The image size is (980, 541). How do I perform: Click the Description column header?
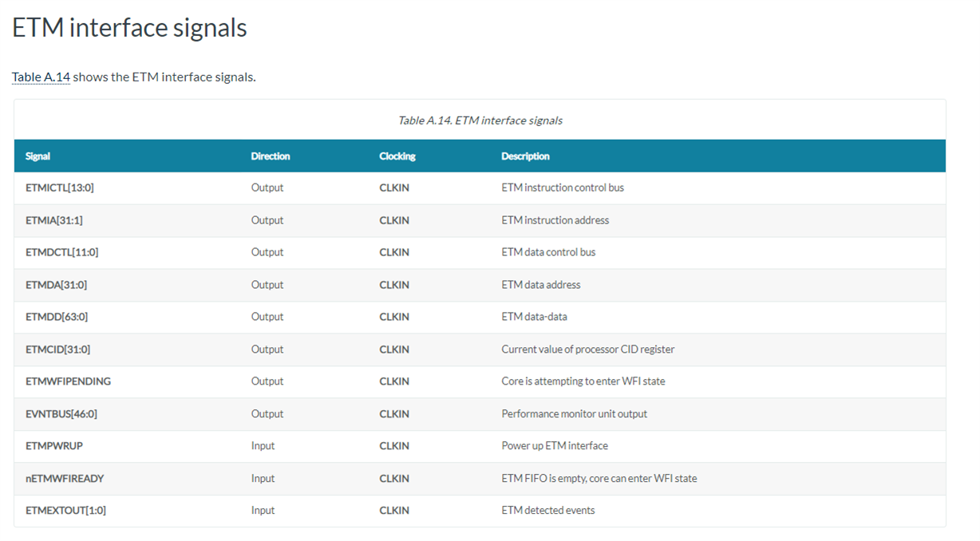point(525,156)
